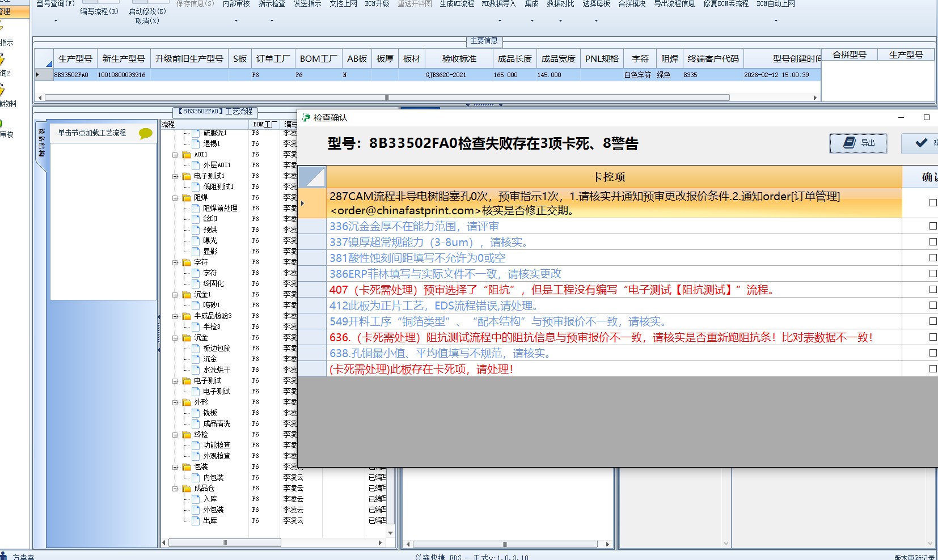Click the 半成品检验3 folder icon
938x560 pixels.
(x=187, y=316)
